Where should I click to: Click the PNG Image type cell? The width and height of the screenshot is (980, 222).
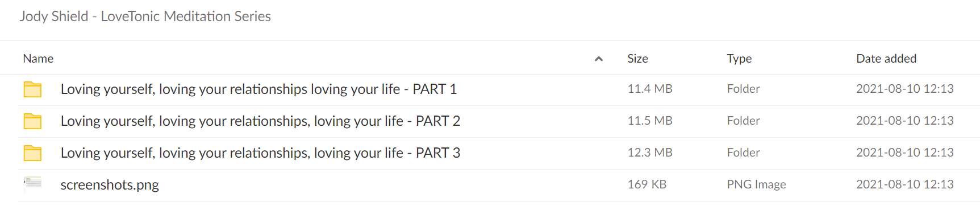tap(756, 184)
